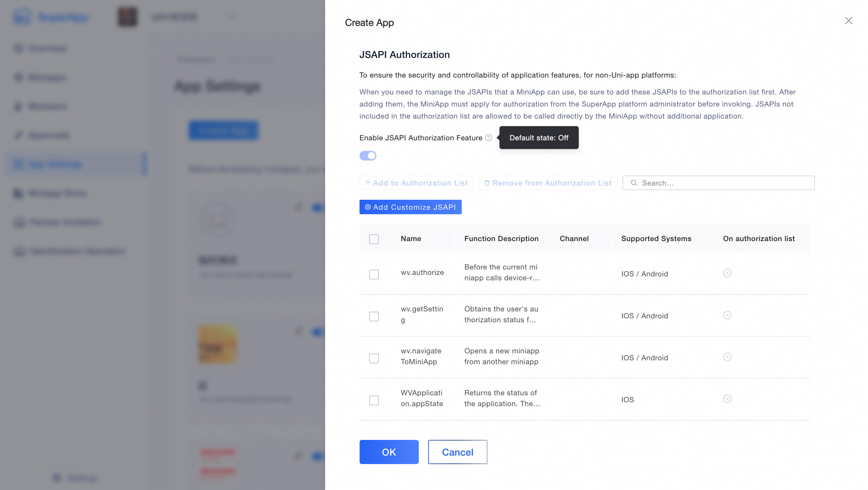The height and width of the screenshot is (490, 868).
Task: Select the wv.getSetting row checkbox
Action: (374, 316)
